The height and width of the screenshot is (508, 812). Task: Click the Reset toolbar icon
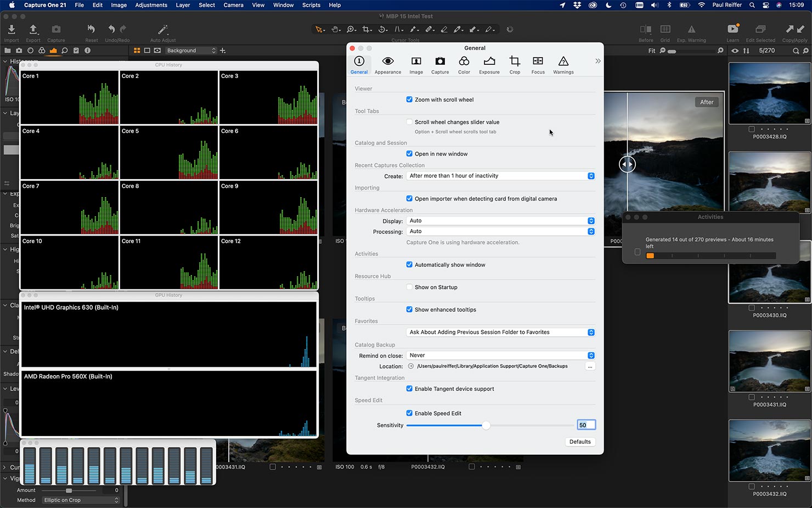tap(91, 29)
